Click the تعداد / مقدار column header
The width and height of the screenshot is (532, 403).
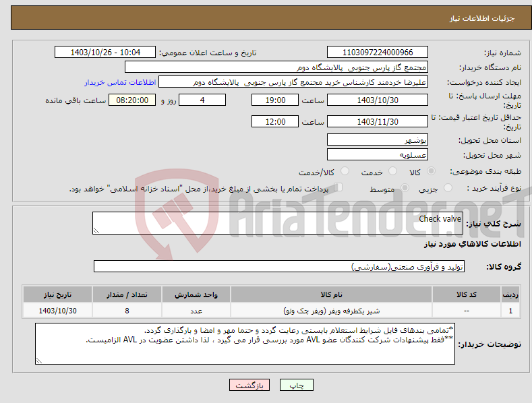pos(127,294)
